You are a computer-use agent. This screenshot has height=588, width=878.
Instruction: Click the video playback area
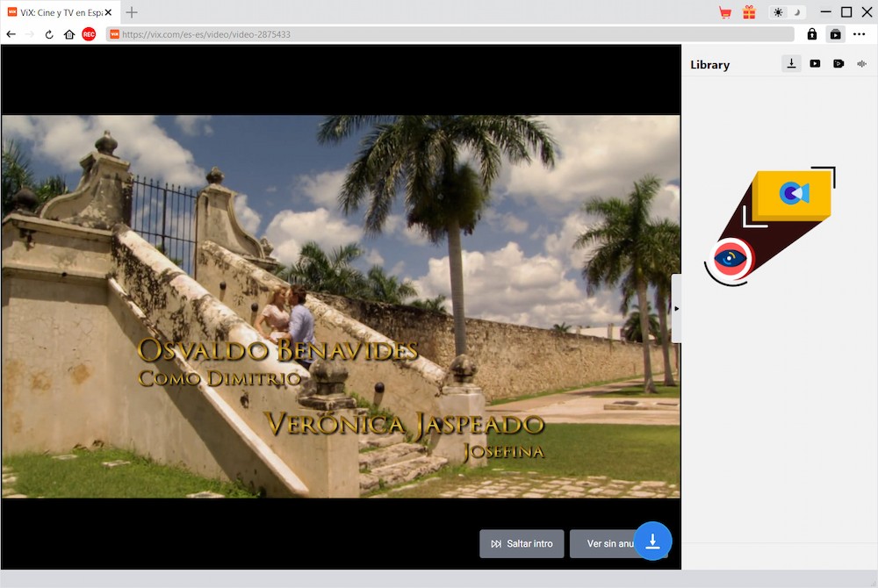[341, 306]
